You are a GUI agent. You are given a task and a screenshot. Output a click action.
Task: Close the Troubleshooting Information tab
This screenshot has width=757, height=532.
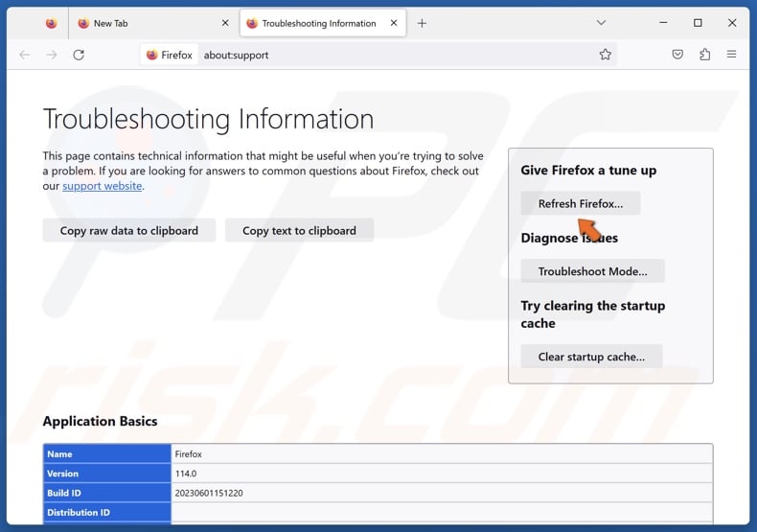394,23
